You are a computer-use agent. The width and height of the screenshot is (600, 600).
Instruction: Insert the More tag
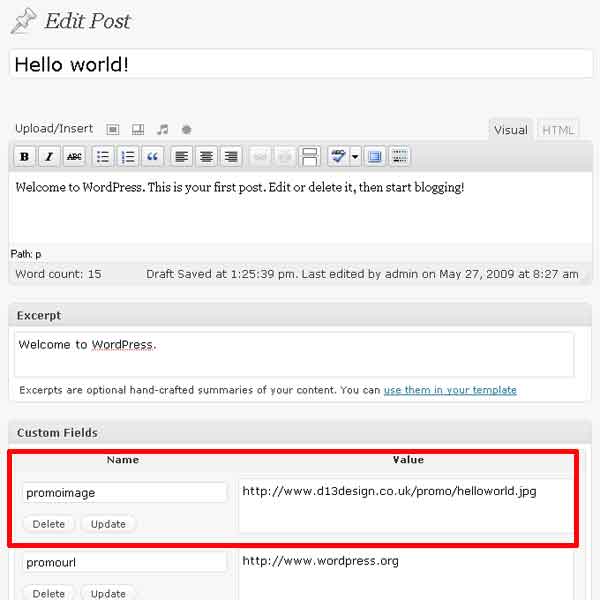[310, 156]
